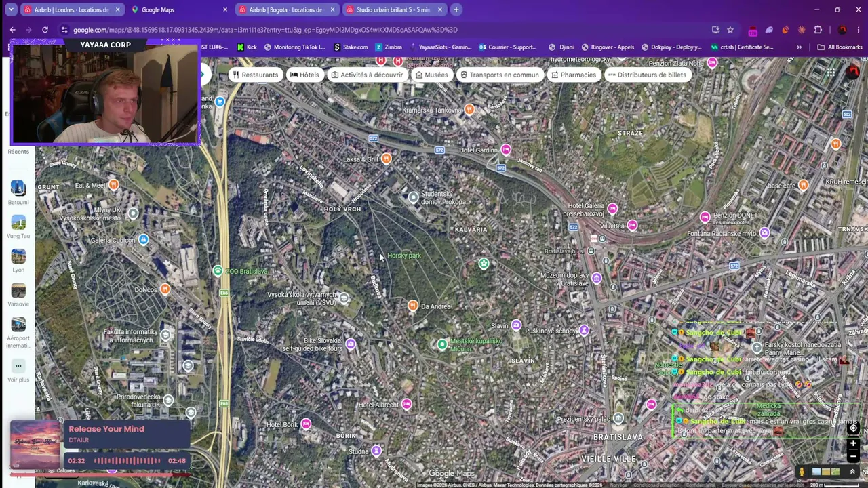Open the Vung Tau recent place

[18, 227]
